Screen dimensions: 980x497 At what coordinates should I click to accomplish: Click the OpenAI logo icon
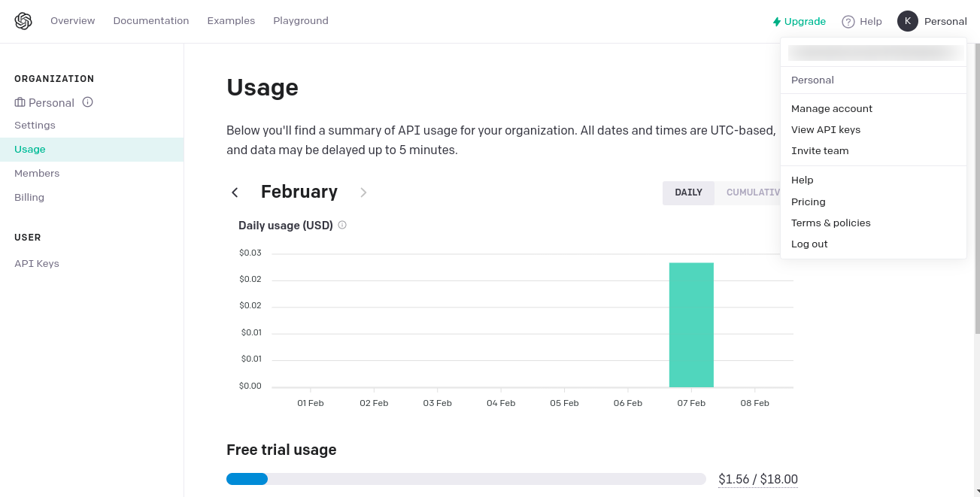tap(23, 21)
